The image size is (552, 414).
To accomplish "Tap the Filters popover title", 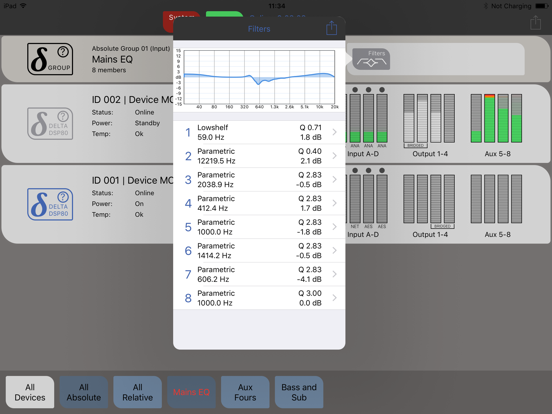I will (x=259, y=29).
